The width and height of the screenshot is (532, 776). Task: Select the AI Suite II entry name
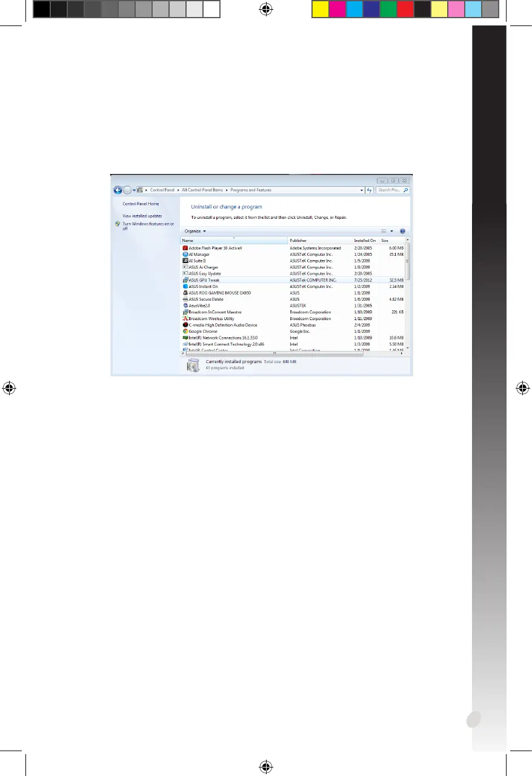[x=198, y=261]
